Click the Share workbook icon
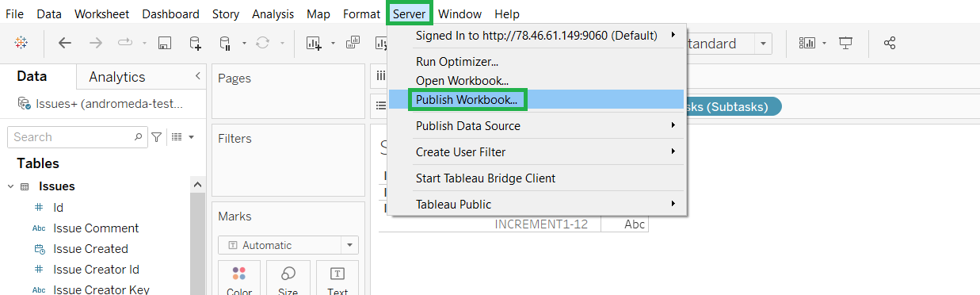Image resolution: width=980 pixels, height=295 pixels. pyautogui.click(x=890, y=43)
